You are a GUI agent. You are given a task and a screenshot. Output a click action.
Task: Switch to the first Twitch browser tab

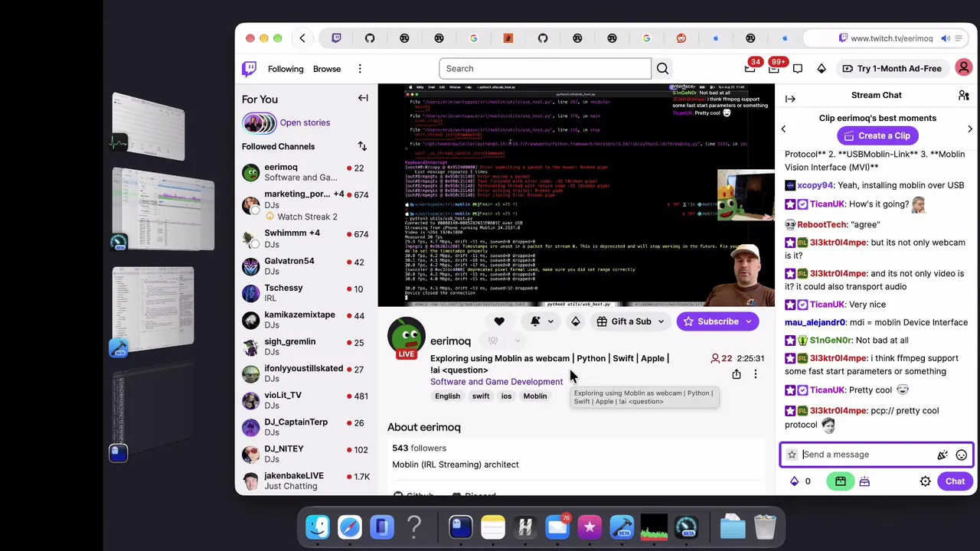(336, 38)
